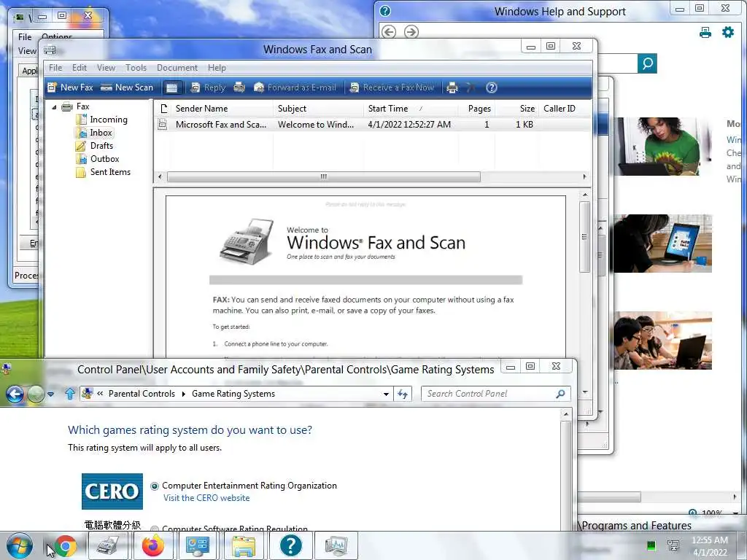
Task: Click Forward arrow in Control Panel window
Action: 36,394
